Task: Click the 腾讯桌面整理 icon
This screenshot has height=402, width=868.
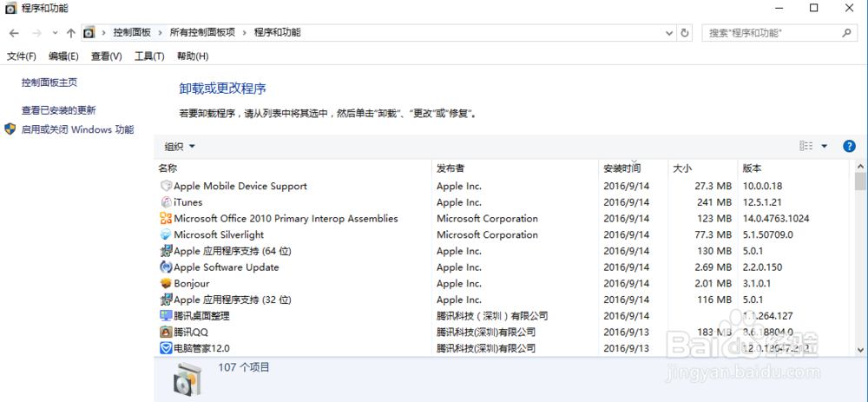Action: (x=166, y=316)
